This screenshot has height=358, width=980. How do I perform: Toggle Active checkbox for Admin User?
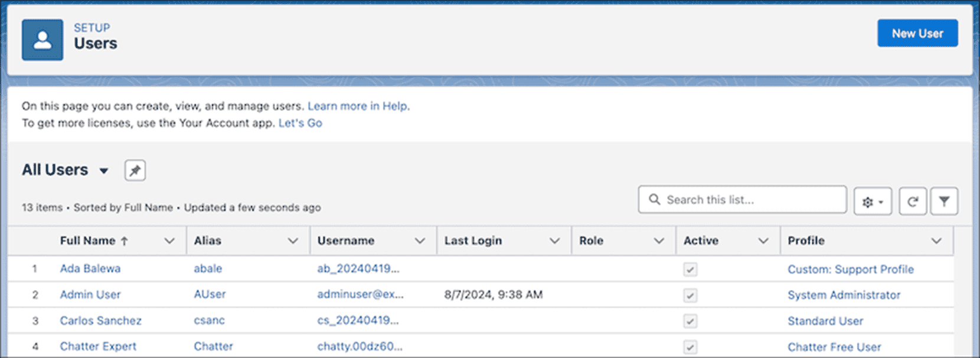(690, 295)
